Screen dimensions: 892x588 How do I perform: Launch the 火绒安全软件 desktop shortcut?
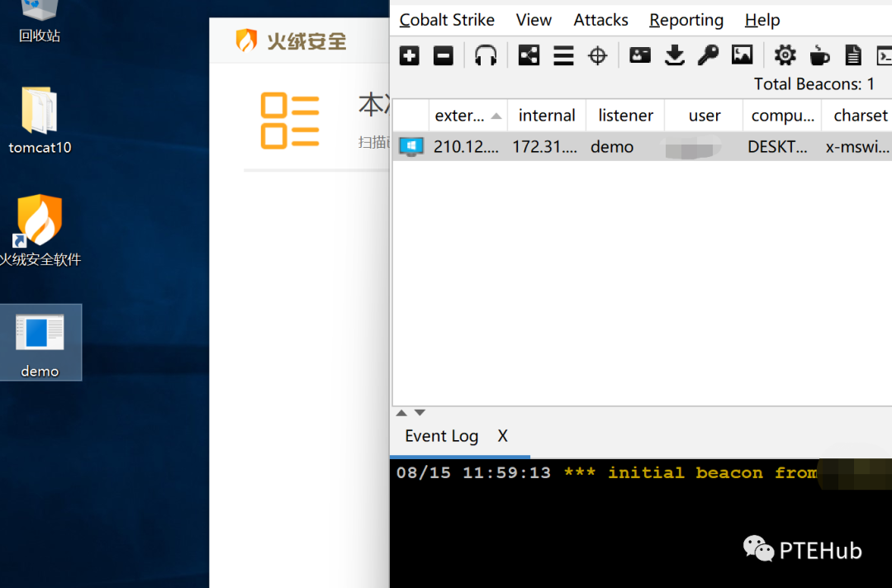(40, 230)
